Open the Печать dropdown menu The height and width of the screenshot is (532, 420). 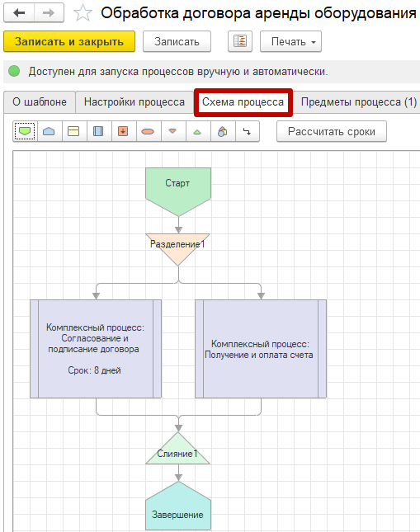pos(290,41)
